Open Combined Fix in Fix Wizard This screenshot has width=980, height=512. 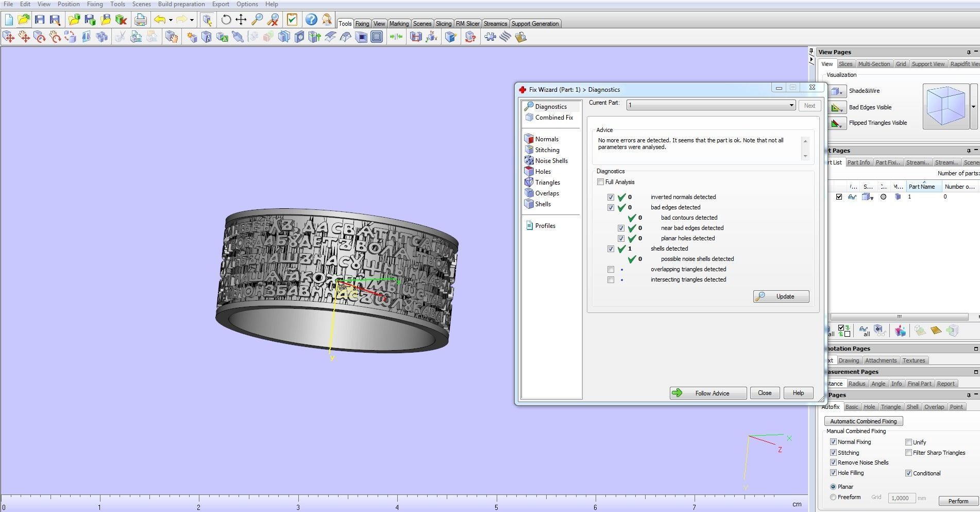[x=554, y=118]
